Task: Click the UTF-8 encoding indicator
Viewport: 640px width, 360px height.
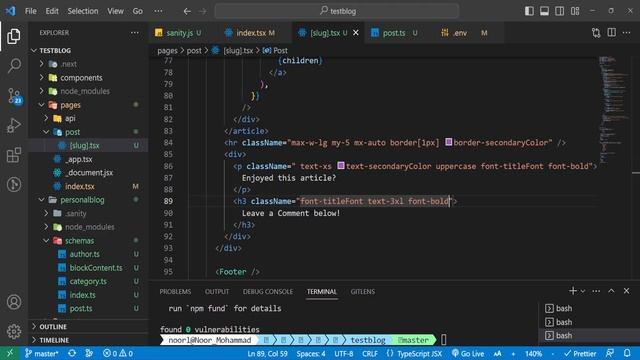Action: (344, 353)
